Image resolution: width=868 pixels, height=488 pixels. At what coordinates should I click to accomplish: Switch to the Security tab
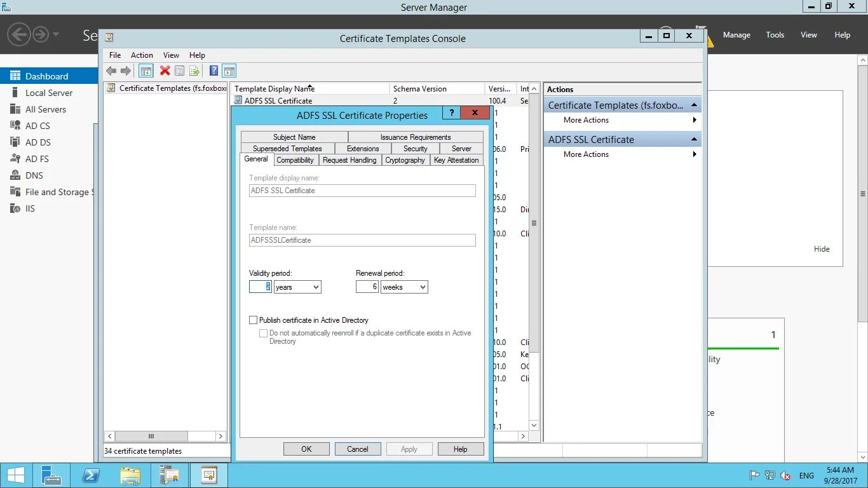(x=416, y=148)
